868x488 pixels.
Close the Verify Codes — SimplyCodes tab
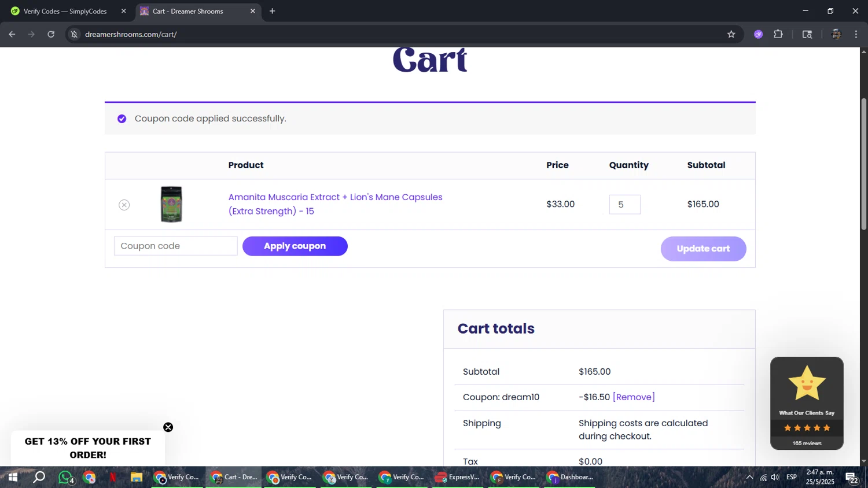pyautogui.click(x=123, y=11)
